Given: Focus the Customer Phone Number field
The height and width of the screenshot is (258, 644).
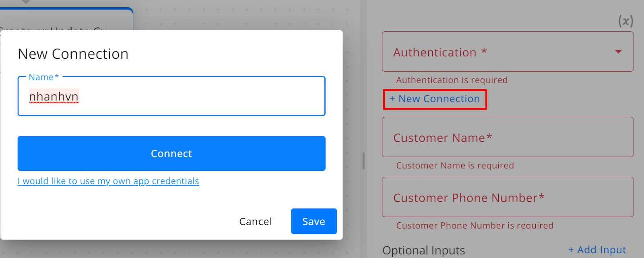Looking at the screenshot, I should point(508,197).
